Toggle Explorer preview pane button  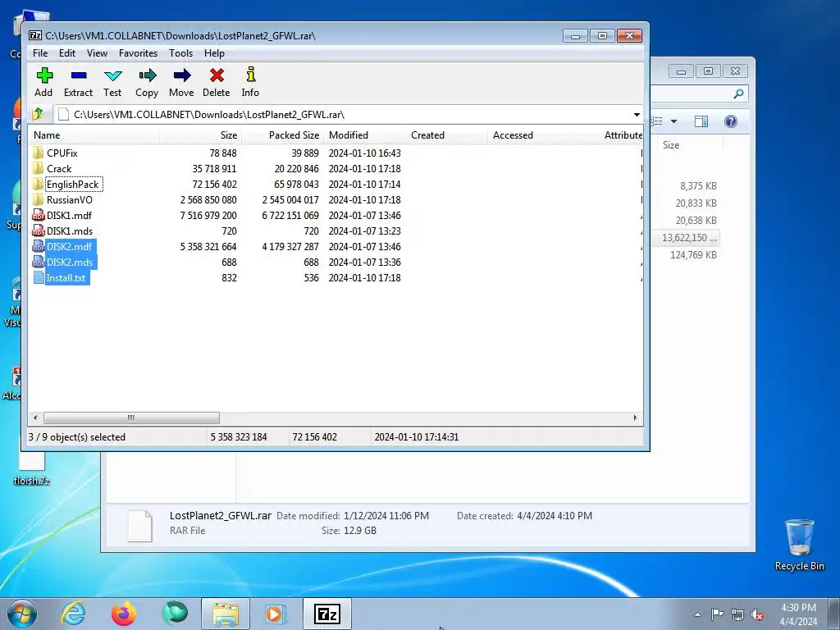[701, 121]
